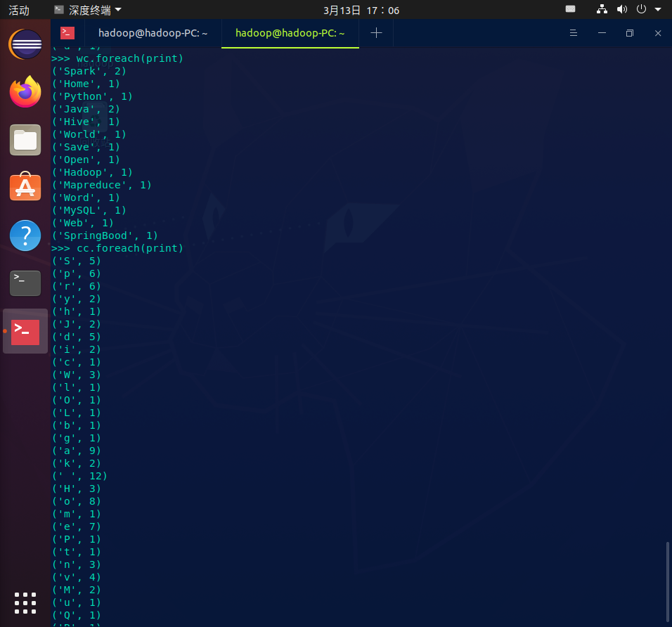The image size is (672, 627).
Task: Click the wc.foreach(print) command line
Action: 117,58
